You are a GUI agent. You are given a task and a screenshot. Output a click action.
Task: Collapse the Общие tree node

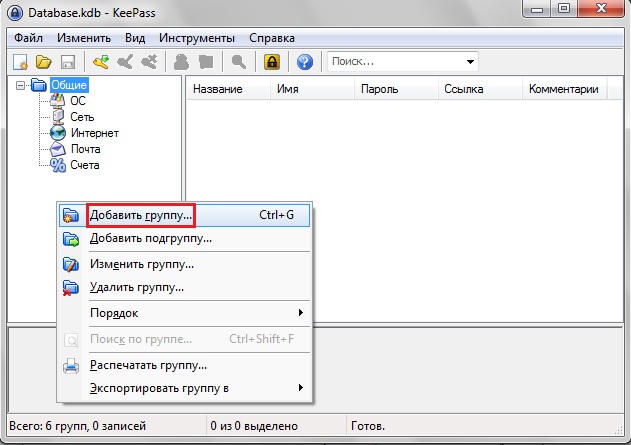coord(21,86)
